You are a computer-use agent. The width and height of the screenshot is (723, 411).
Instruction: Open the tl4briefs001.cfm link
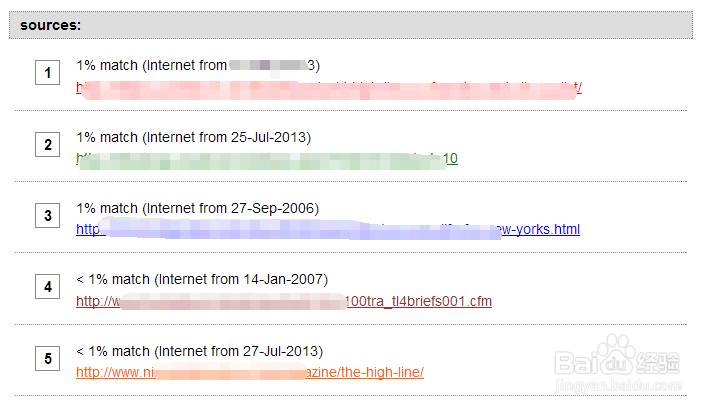pos(284,301)
